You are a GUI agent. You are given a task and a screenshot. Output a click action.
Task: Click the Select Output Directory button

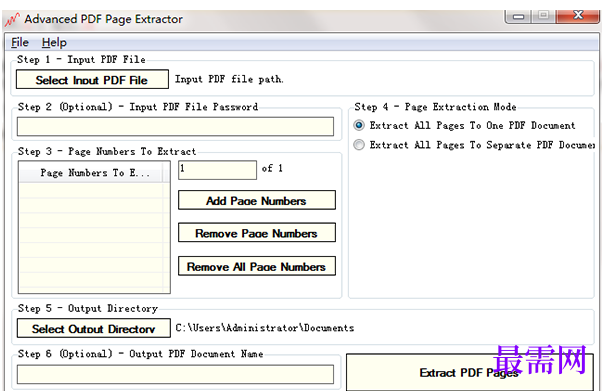point(93,328)
